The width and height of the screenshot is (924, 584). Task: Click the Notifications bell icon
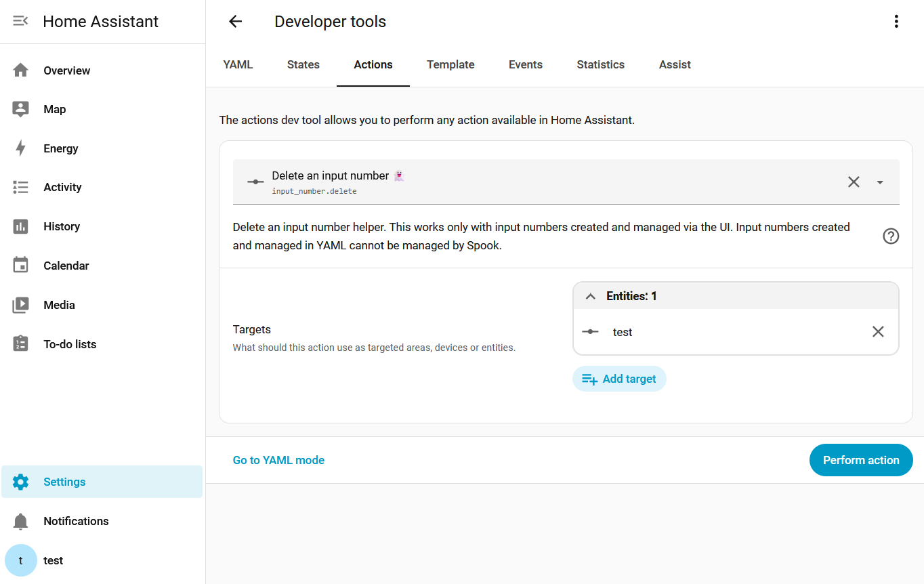20,521
